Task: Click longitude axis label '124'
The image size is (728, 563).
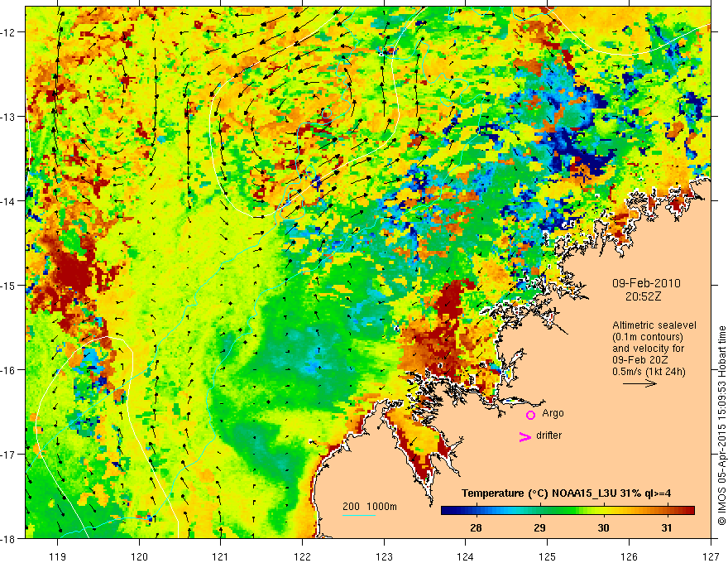Action: point(466,556)
